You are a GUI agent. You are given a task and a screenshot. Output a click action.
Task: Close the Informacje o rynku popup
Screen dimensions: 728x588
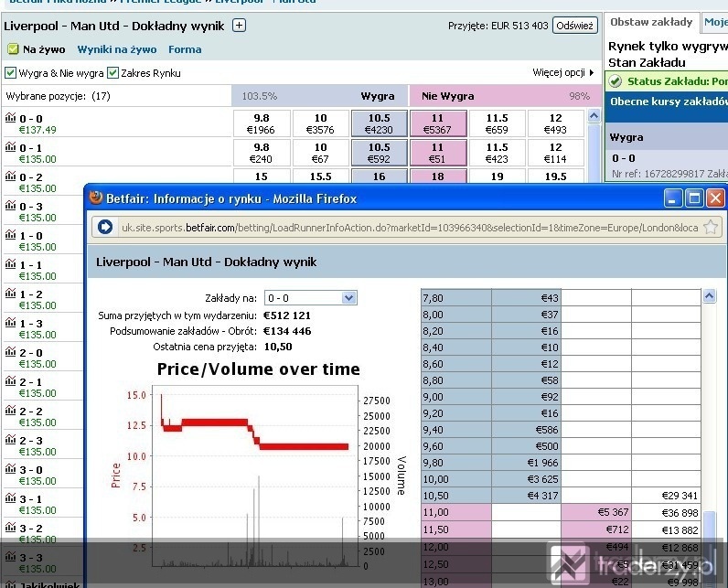(715, 198)
